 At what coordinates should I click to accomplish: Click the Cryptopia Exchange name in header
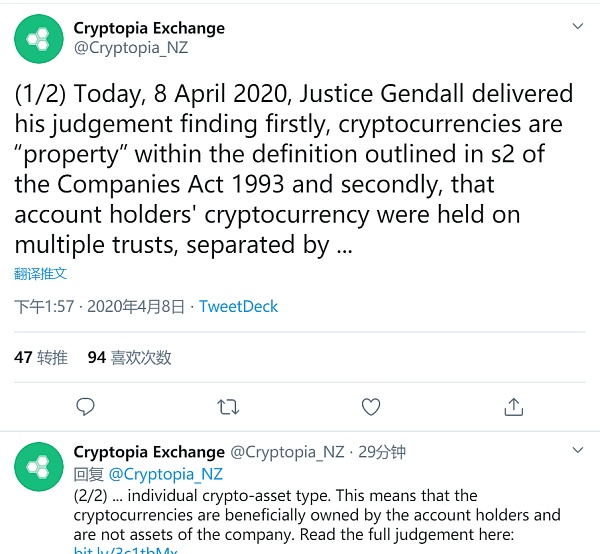point(149,28)
